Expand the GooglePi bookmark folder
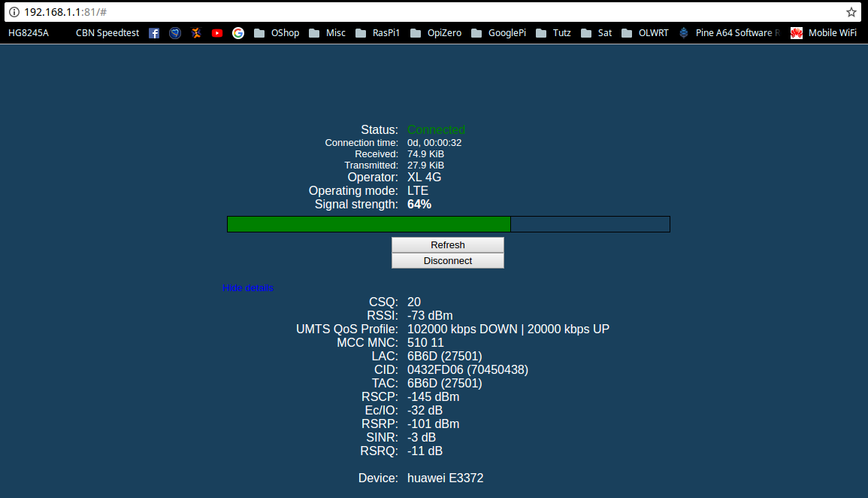868x498 pixels. (498, 33)
